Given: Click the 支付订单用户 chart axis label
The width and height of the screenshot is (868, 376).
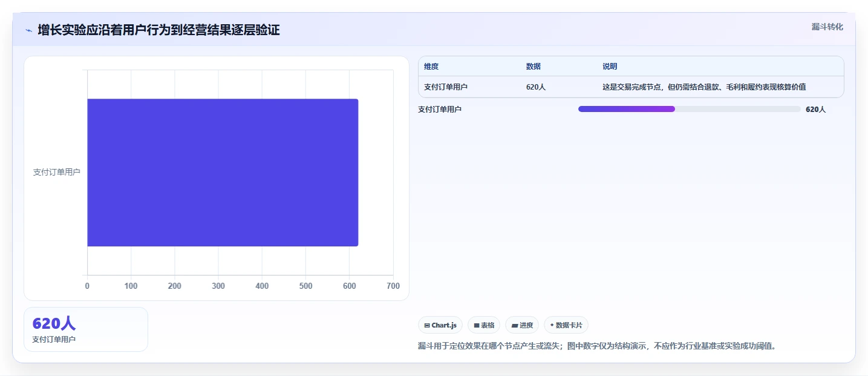Looking at the screenshot, I should tap(56, 173).
